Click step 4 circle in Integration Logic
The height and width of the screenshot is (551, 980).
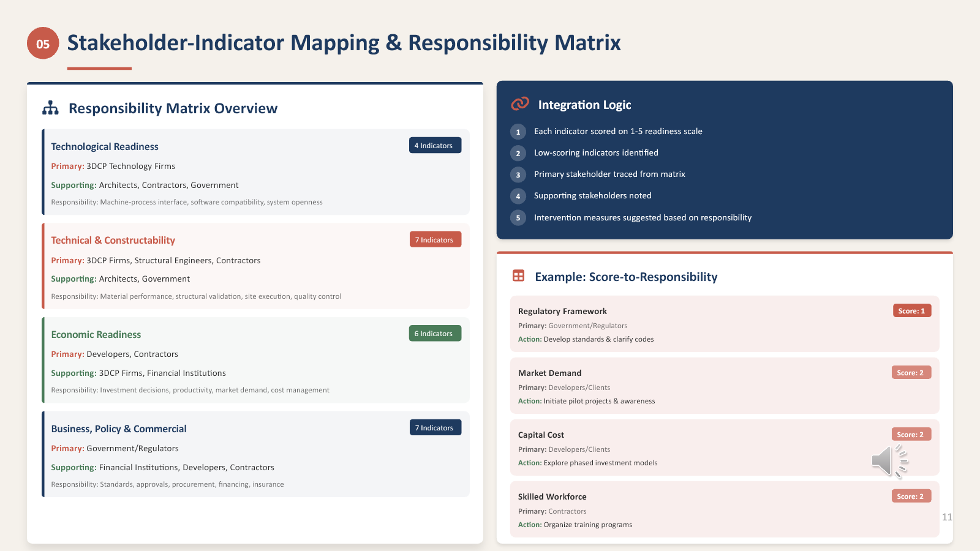coord(518,196)
